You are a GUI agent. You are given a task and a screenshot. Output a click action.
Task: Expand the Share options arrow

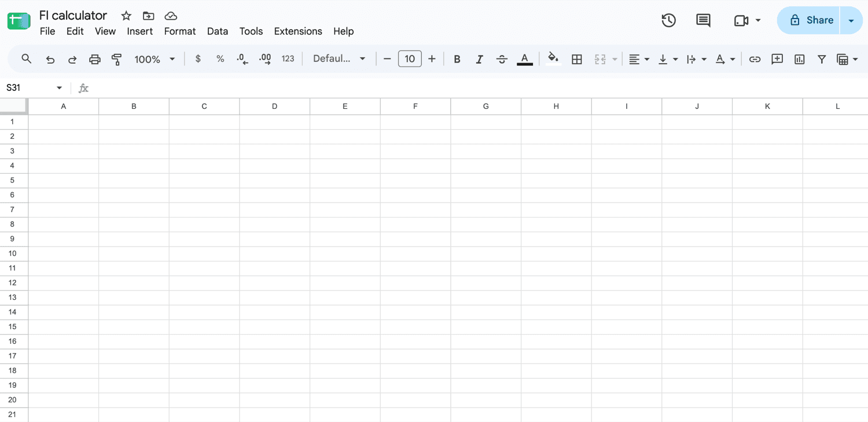[x=851, y=20]
